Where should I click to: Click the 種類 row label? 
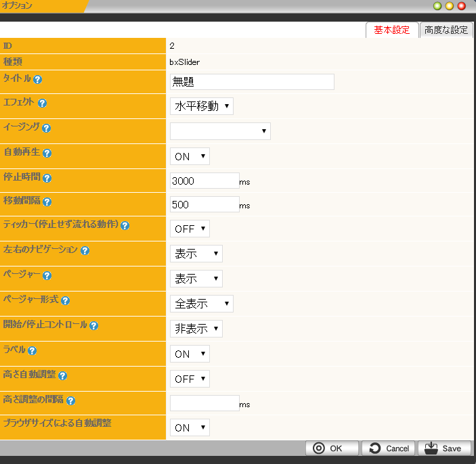coord(13,62)
